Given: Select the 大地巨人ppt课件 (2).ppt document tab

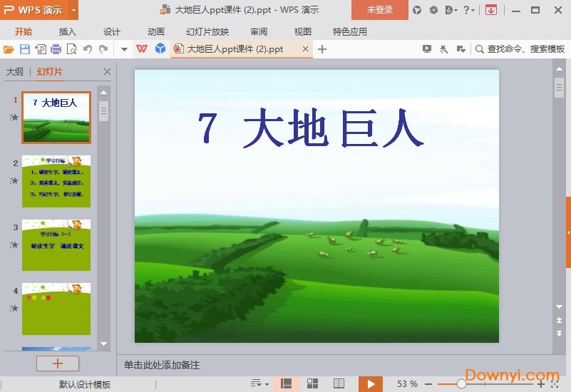Looking at the screenshot, I should coord(235,48).
